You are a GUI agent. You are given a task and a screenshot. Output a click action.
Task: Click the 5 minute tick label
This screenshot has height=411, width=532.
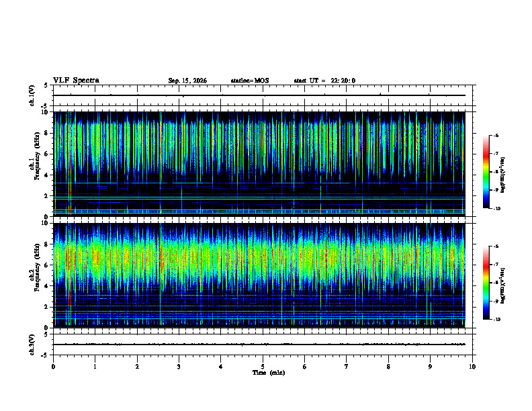click(263, 367)
